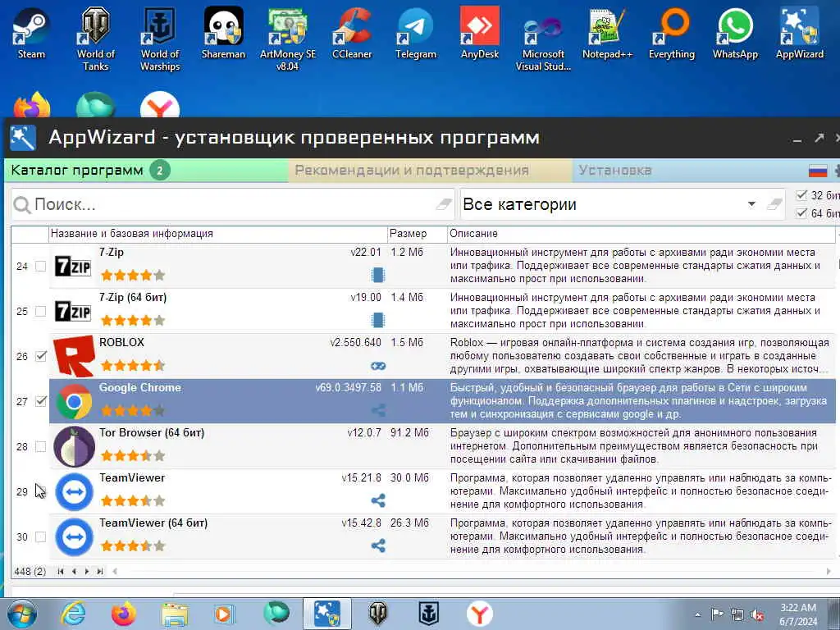Uncheck the ROBLOX row 26 checkbox
This screenshot has height=630, width=840.
click(x=41, y=356)
